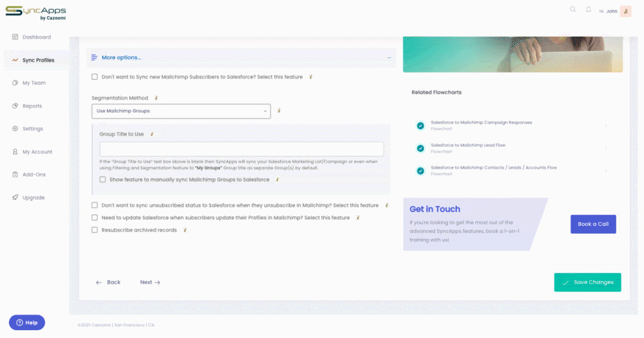
Task: Go to Dashboard menu item
Action: point(37,37)
